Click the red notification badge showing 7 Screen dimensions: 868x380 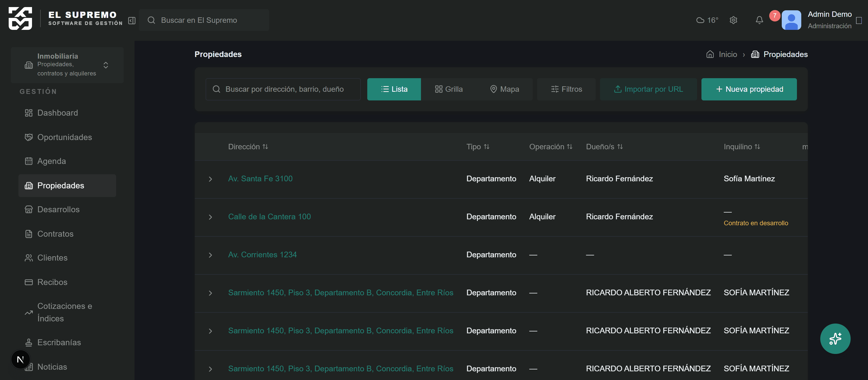click(774, 15)
